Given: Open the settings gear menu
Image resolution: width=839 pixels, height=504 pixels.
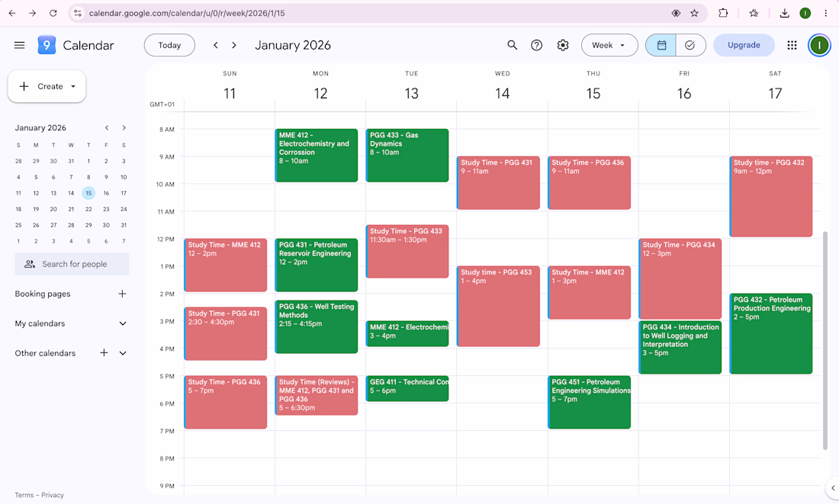Looking at the screenshot, I should click(x=562, y=45).
